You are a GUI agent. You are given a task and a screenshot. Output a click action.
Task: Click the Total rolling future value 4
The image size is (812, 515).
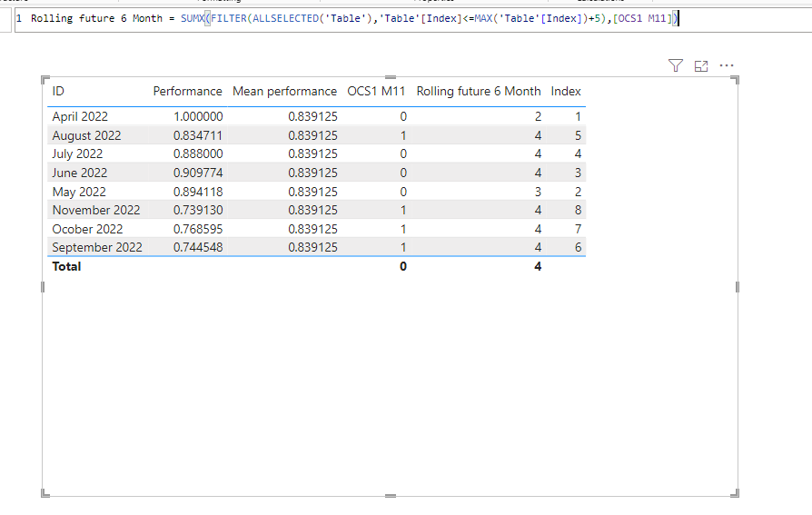pos(538,266)
